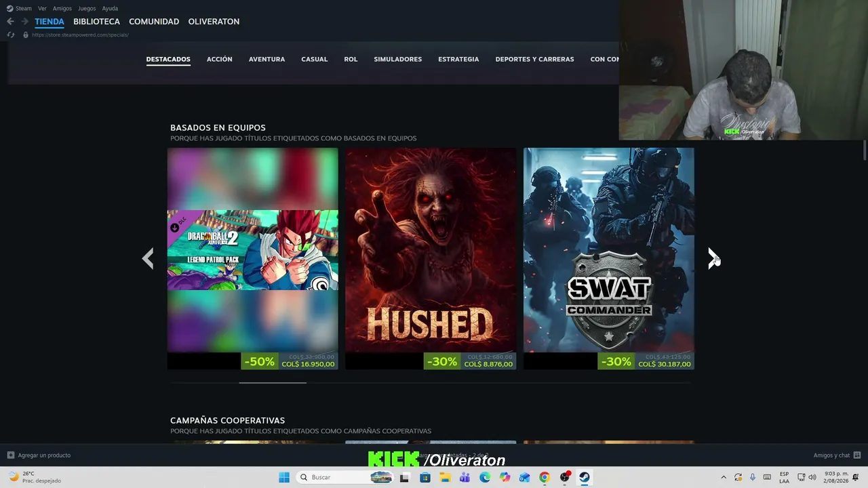Click the sync icon in the system tray
Screen dimensions: 868x488
click(x=738, y=477)
